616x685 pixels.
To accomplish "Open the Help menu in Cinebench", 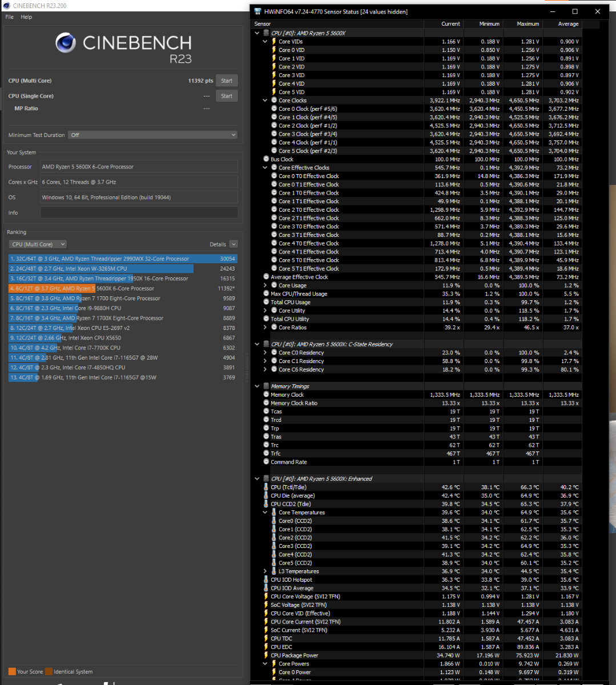I will [x=26, y=17].
